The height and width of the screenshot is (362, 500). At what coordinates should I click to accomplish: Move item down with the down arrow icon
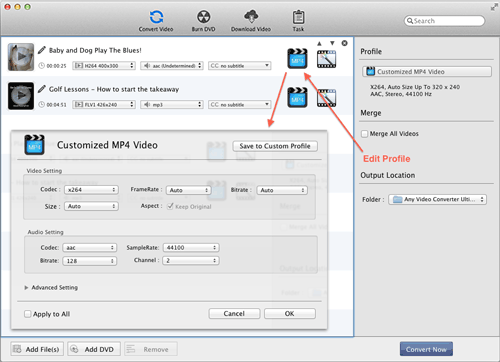(x=332, y=43)
